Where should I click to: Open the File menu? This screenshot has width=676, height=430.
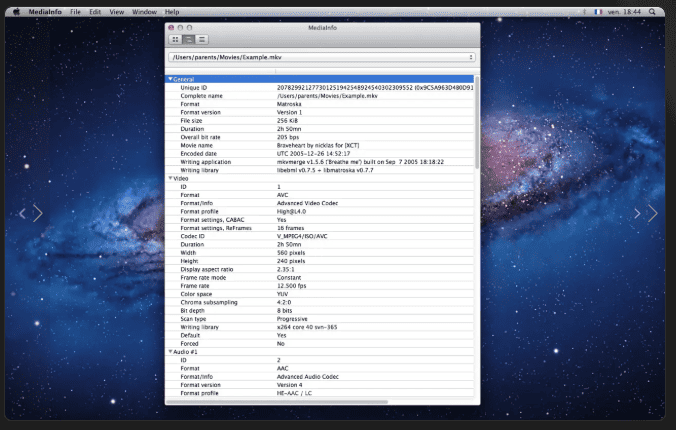pyautogui.click(x=75, y=12)
